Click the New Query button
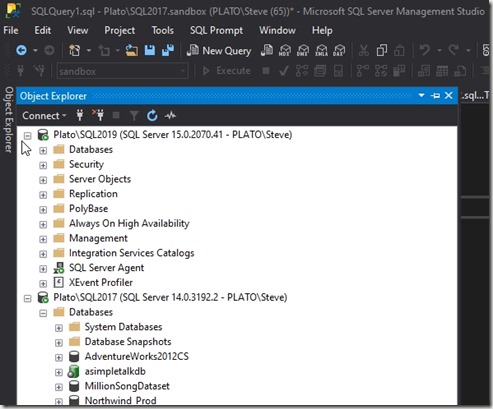This screenshot has width=493, height=409. 219,51
